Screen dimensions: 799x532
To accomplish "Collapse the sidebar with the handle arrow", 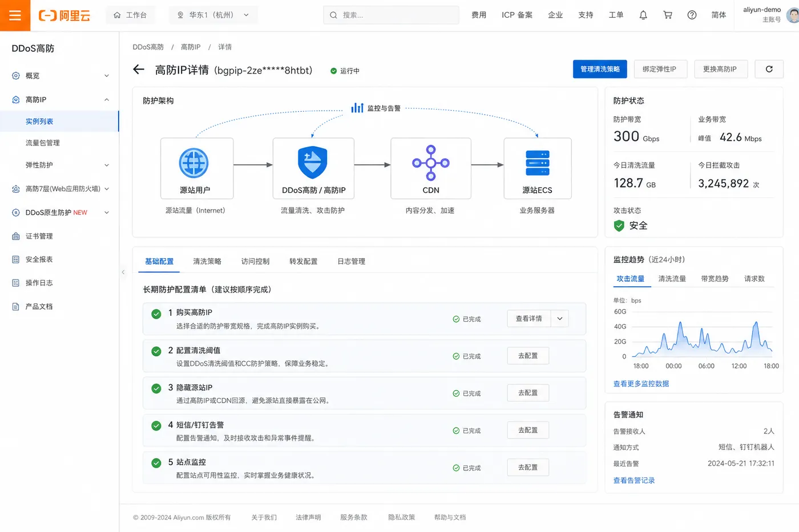I will point(123,273).
